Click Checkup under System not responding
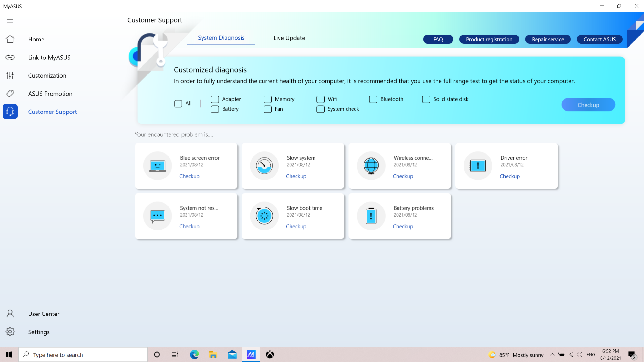Viewport: 644px width, 362px height. pyautogui.click(x=189, y=227)
